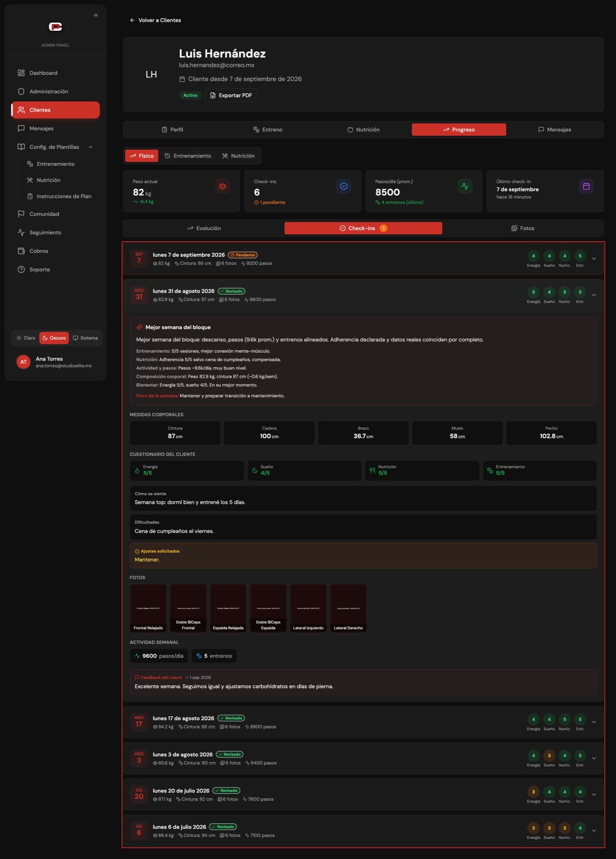Switch theme to Sistema

coord(85,338)
